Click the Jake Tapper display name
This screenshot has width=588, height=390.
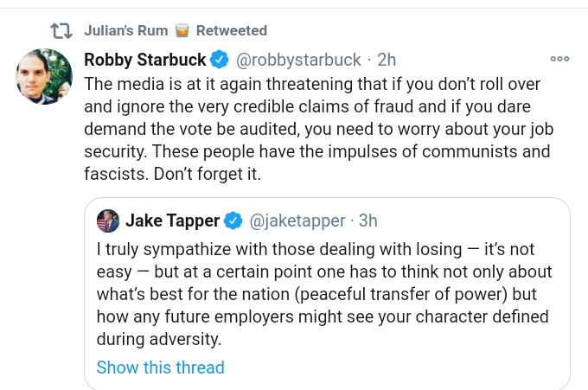171,221
